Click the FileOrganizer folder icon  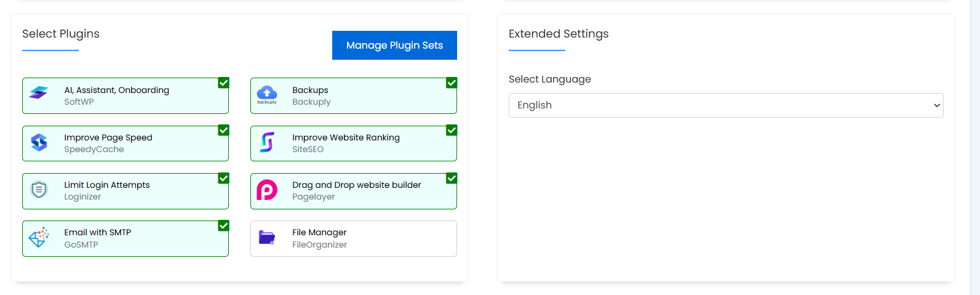[267, 237]
